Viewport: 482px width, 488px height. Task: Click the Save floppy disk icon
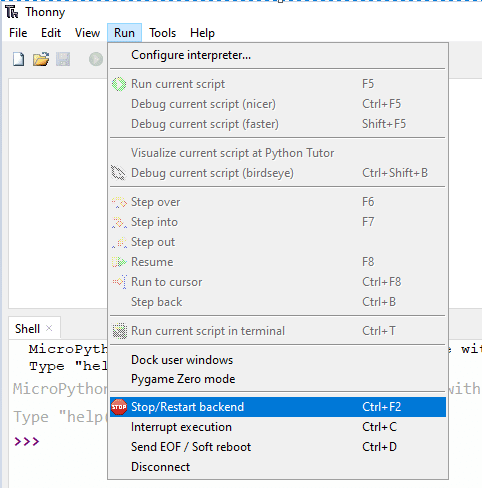(x=63, y=60)
